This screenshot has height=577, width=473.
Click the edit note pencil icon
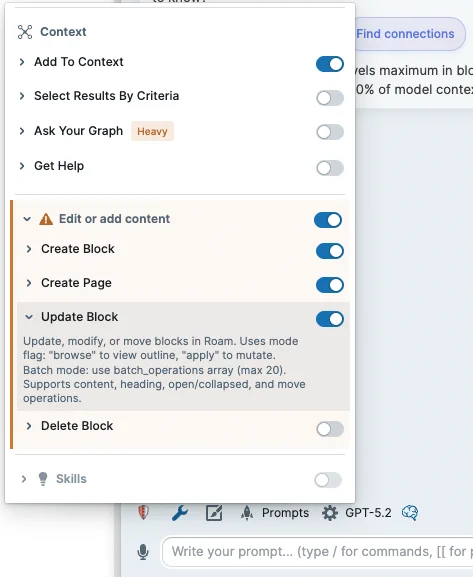coord(214,513)
